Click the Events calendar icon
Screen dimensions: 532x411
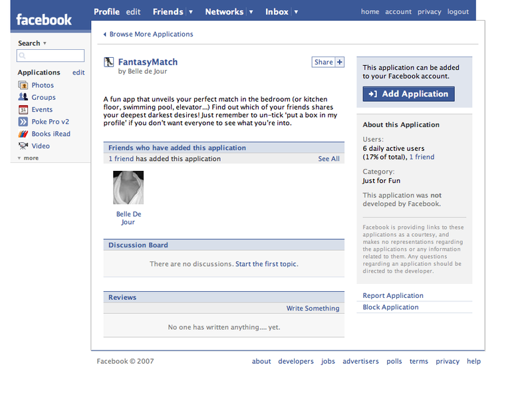pyautogui.click(x=23, y=110)
